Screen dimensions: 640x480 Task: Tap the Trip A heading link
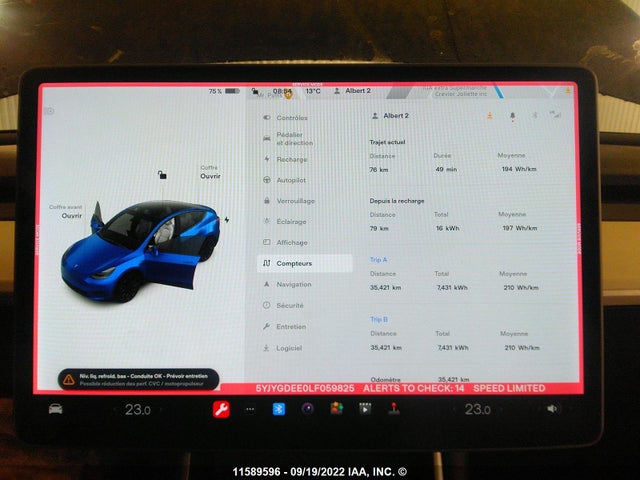[x=379, y=259]
